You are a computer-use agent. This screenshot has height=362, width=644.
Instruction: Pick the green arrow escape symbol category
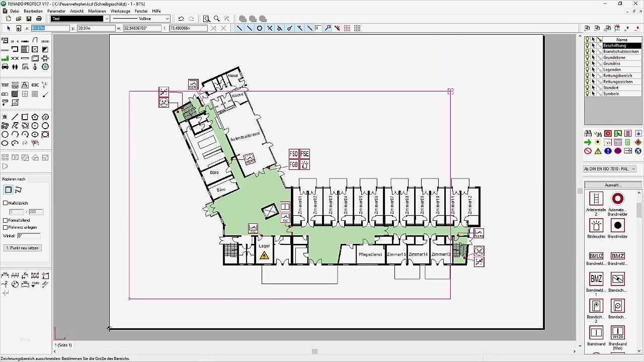point(588,142)
